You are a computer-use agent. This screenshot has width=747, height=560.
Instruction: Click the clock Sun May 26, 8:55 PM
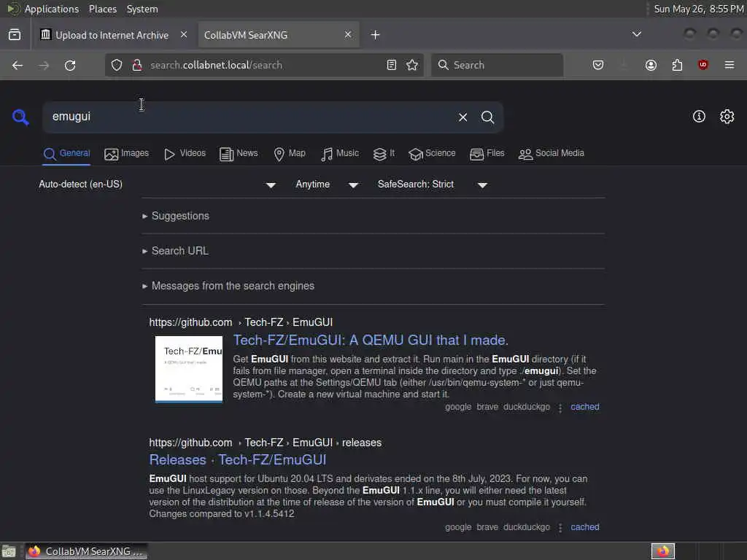[x=699, y=9]
